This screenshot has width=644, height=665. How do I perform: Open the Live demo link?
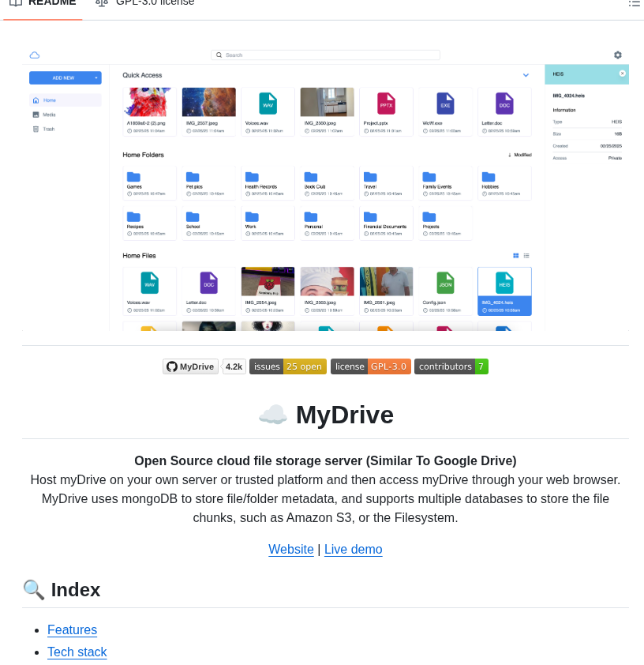pyautogui.click(x=353, y=549)
